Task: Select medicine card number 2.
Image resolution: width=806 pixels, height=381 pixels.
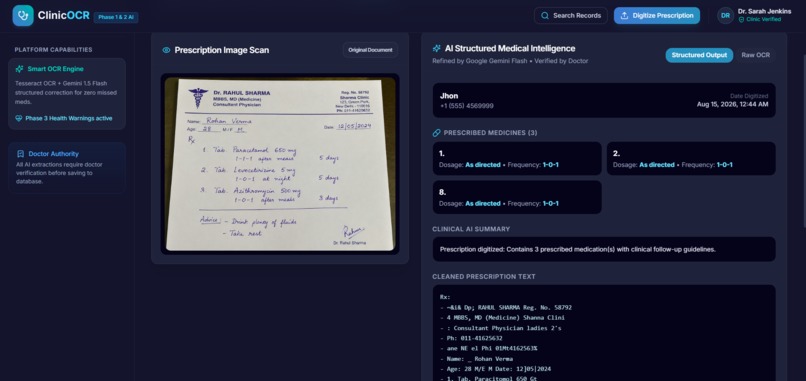Action: pyautogui.click(x=691, y=158)
